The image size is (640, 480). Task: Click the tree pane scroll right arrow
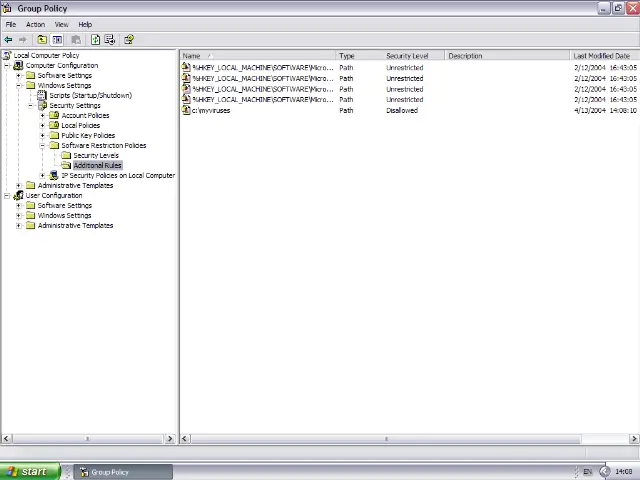170,439
